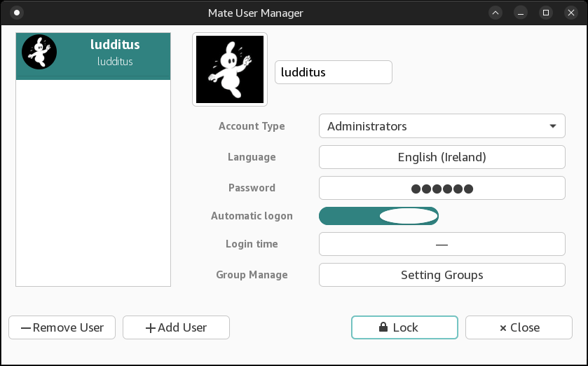
Task: Click the Login time button
Action: (442, 244)
